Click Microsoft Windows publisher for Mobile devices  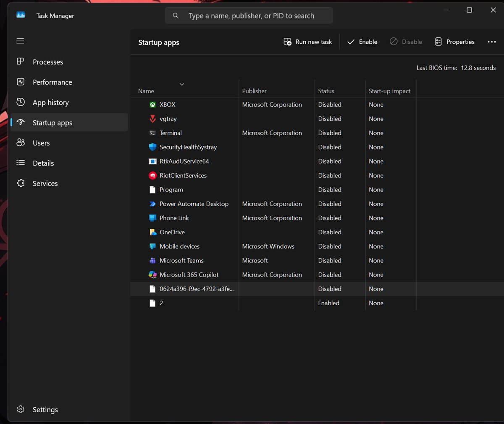[x=268, y=246]
